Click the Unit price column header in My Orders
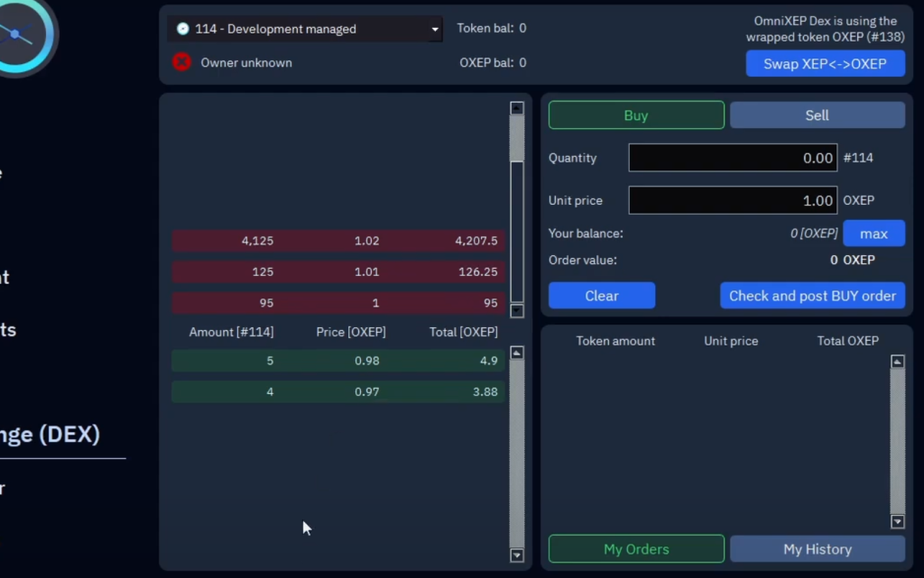The height and width of the screenshot is (578, 924). [731, 341]
